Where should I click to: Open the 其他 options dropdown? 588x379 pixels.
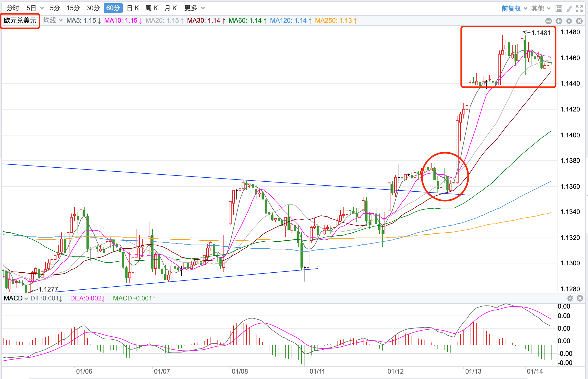click(541, 9)
